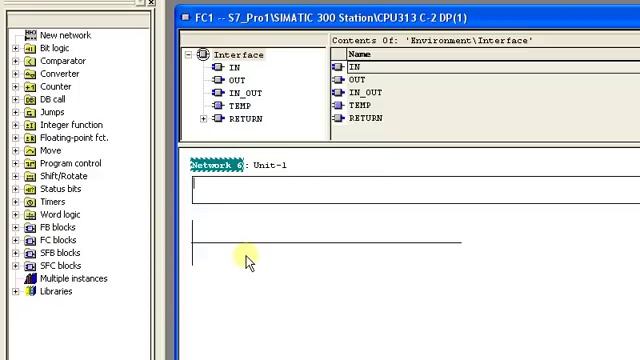Click the Program control folder icon

[x=30, y=163]
